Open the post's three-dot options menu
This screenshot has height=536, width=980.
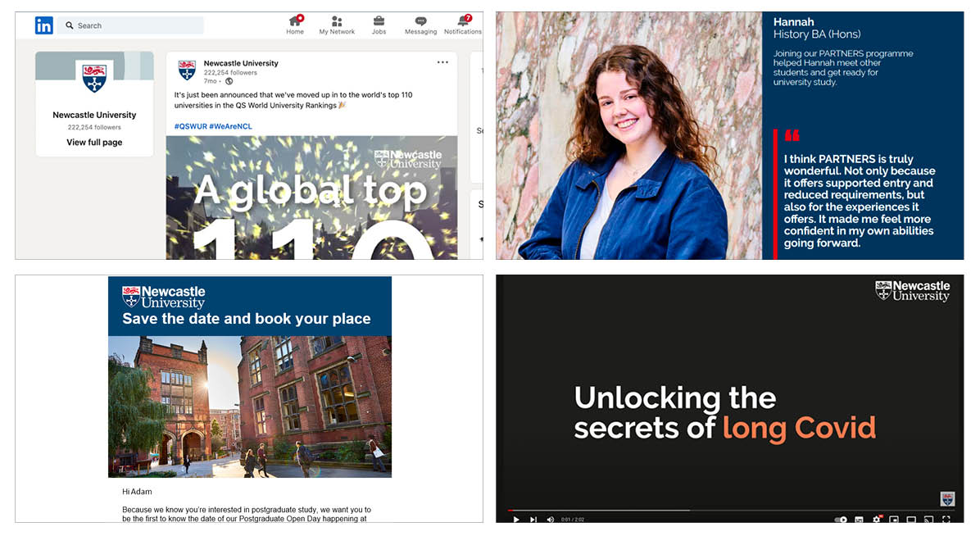point(442,62)
